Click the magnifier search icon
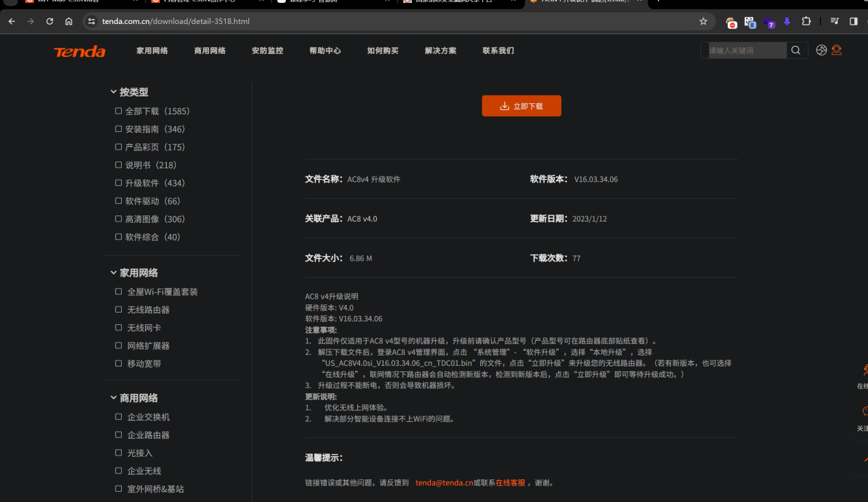The width and height of the screenshot is (868, 502). 795,50
